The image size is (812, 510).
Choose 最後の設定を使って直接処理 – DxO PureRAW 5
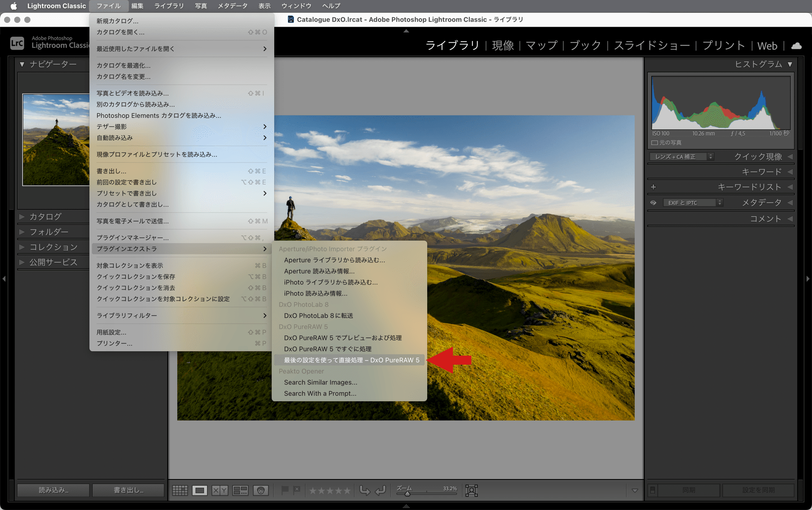point(350,360)
